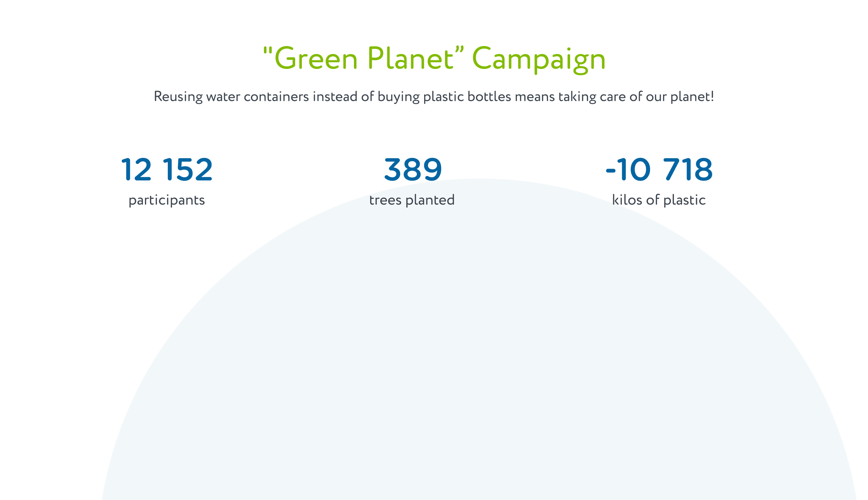This screenshot has width=868, height=500.
Task: Click the word "trees" under 389
Action: tap(385, 200)
